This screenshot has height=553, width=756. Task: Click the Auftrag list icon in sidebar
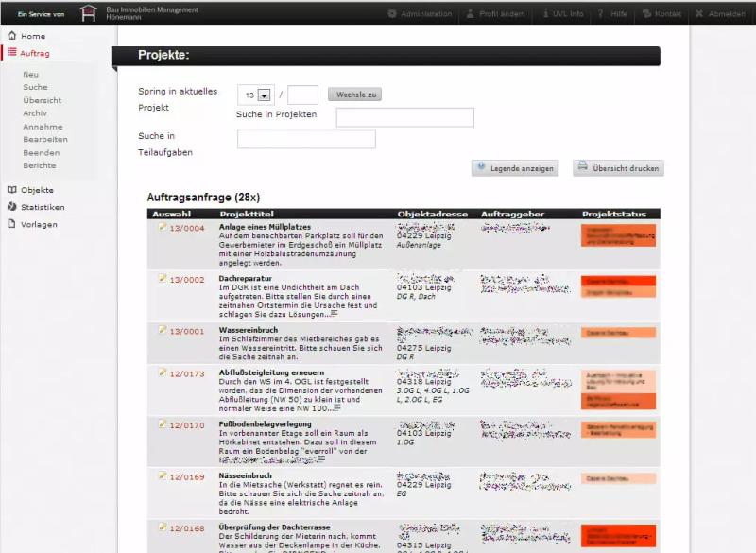(x=12, y=52)
